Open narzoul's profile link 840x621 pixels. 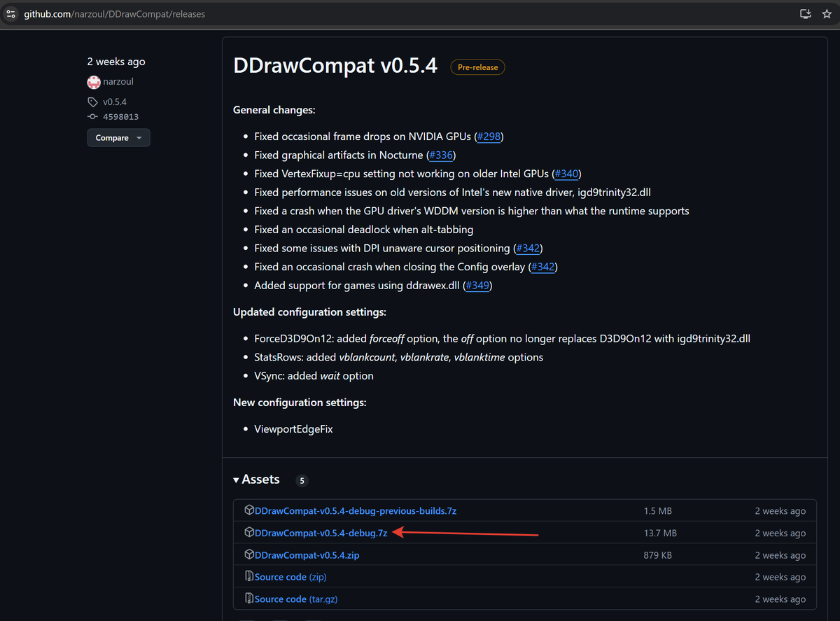pyautogui.click(x=118, y=82)
